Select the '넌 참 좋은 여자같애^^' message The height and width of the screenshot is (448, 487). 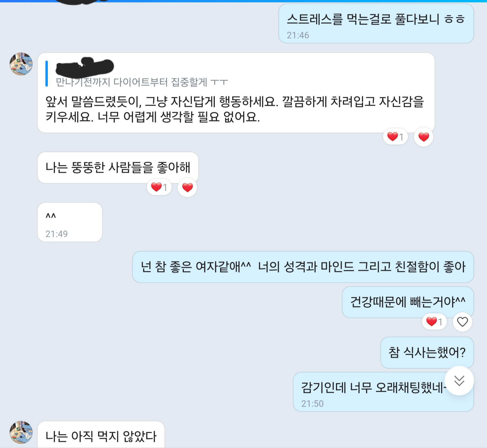point(303,267)
